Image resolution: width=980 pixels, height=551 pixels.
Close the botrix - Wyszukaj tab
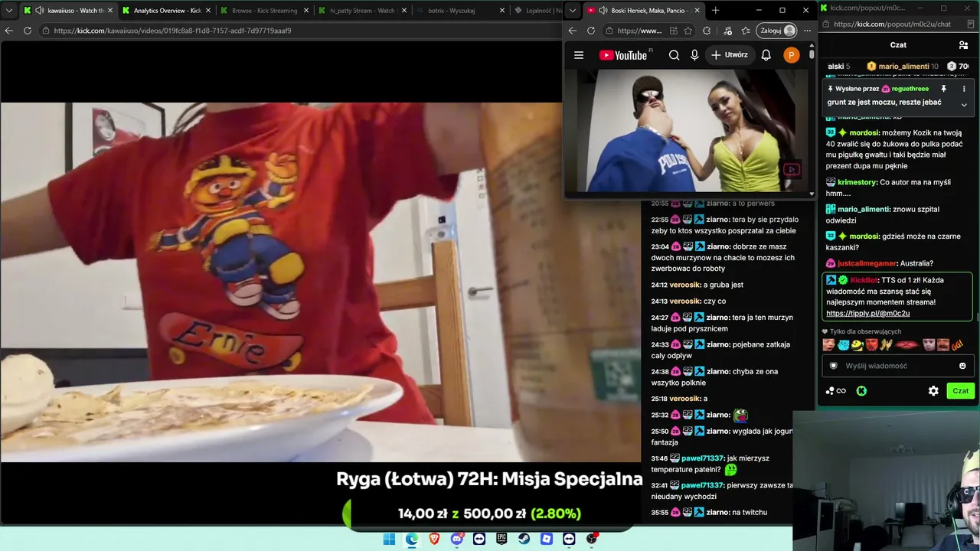point(501,11)
